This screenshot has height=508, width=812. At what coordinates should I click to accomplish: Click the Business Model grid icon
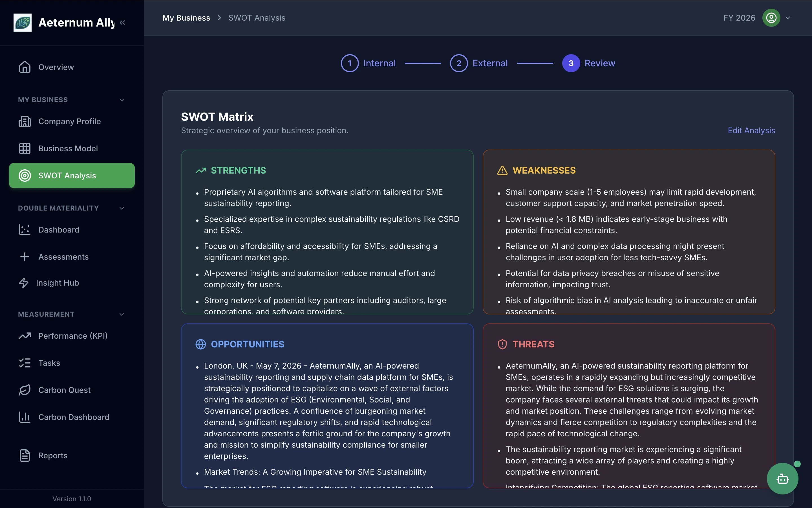(25, 148)
